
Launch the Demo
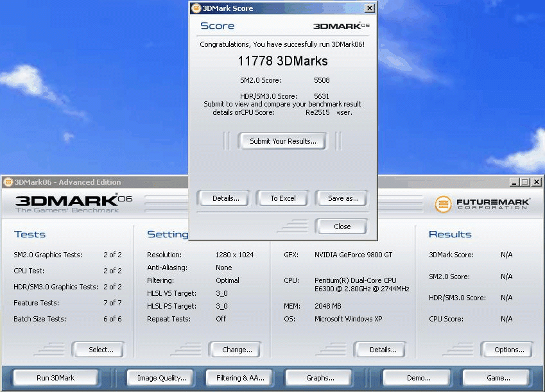coord(417,378)
